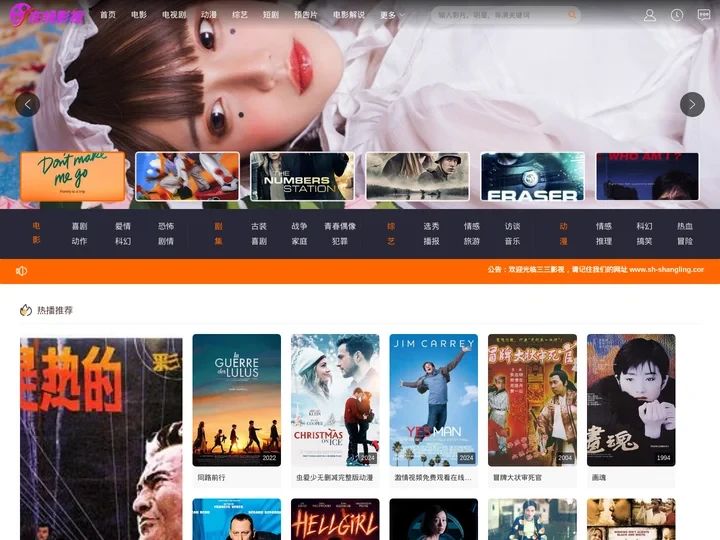Expand the 更多 dropdown menu
The image size is (720, 540).
click(x=388, y=15)
